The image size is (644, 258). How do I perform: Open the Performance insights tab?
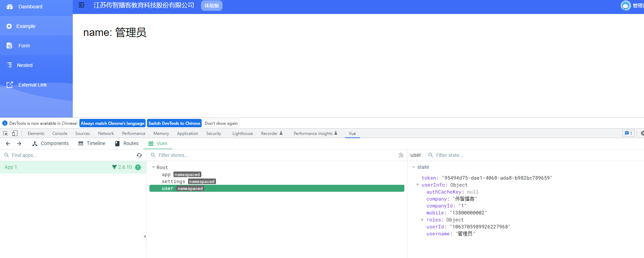pyautogui.click(x=316, y=134)
